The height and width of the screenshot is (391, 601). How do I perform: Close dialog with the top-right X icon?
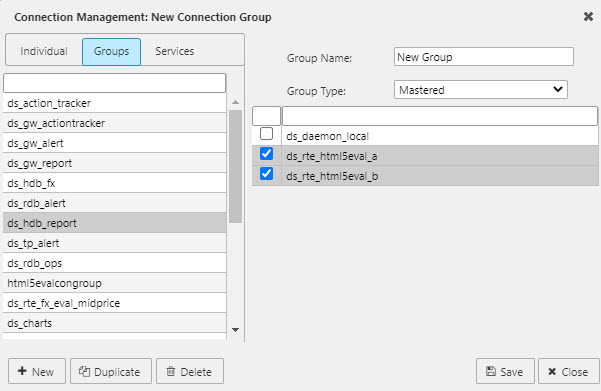click(x=588, y=16)
